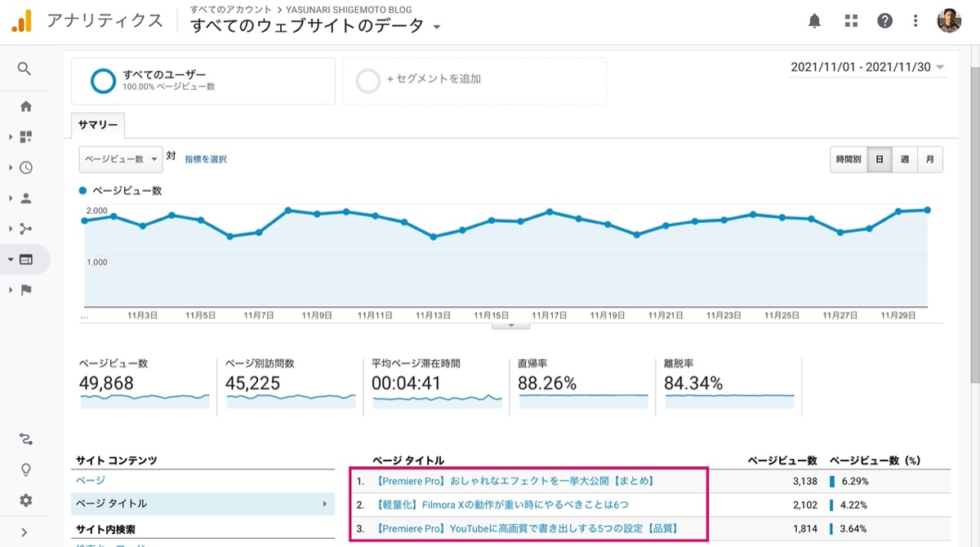
Task: Click page view value 1,814
Action: 804,527
